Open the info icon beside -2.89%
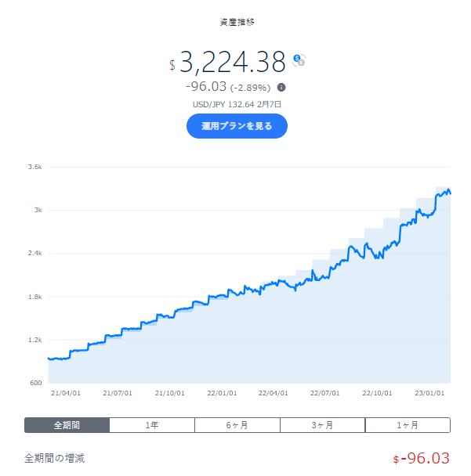The width and height of the screenshot is (471, 476). tap(281, 88)
